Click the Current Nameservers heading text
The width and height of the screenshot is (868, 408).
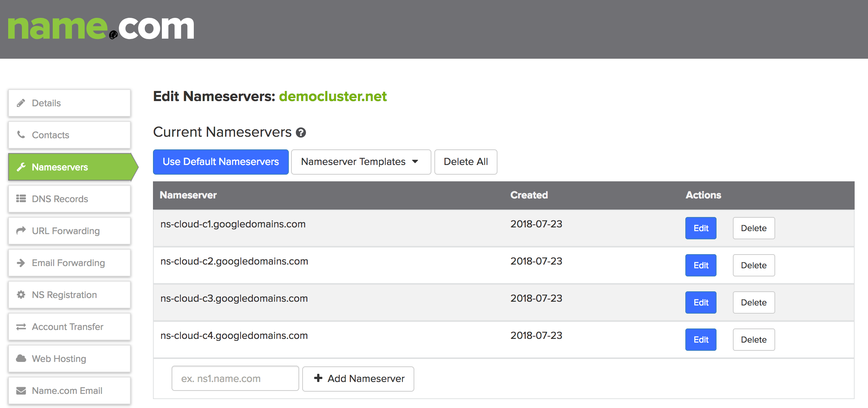pos(222,132)
